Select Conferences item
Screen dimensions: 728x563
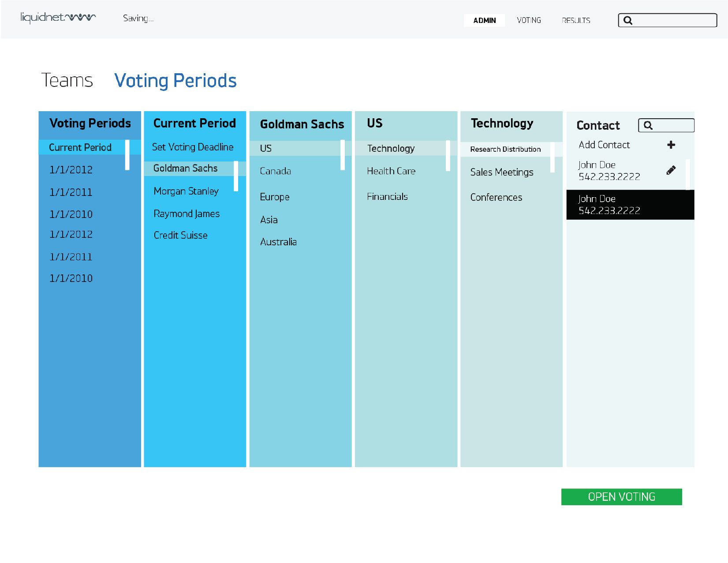pos(496,197)
